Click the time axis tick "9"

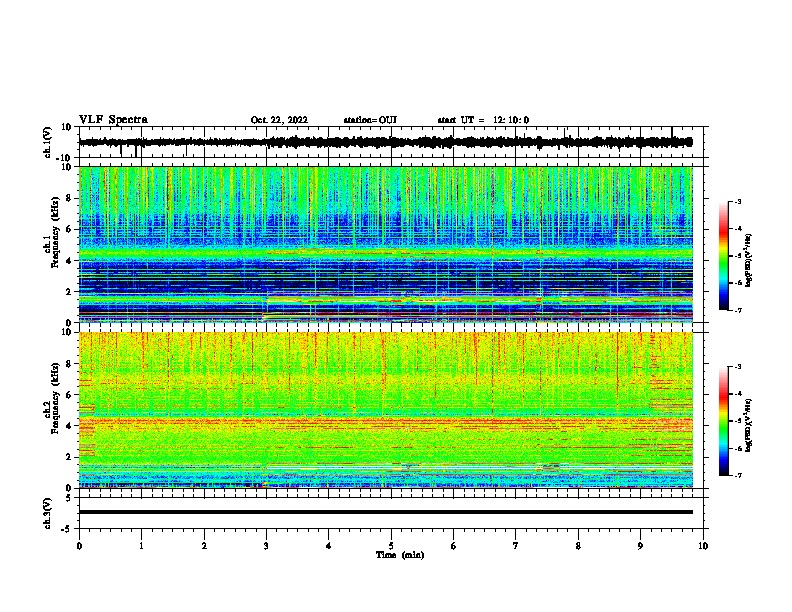point(641,546)
